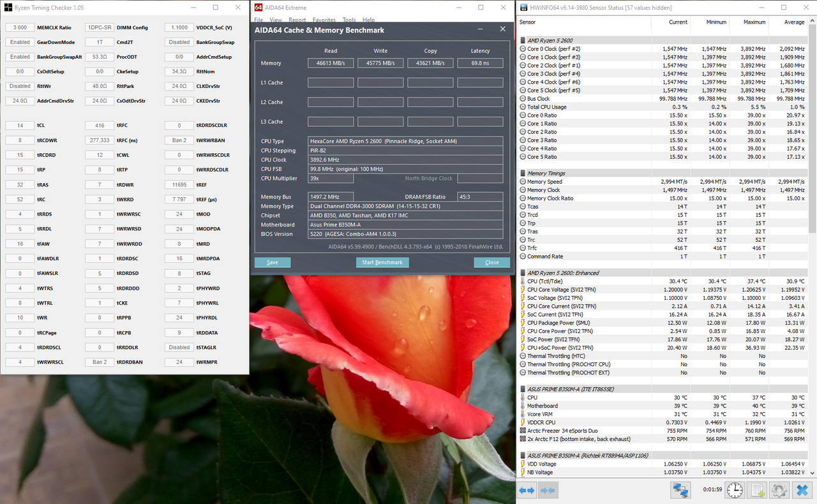The image size is (817, 504).
Task: Click the Memory Write result 45775 MB/s
Action: (x=380, y=63)
